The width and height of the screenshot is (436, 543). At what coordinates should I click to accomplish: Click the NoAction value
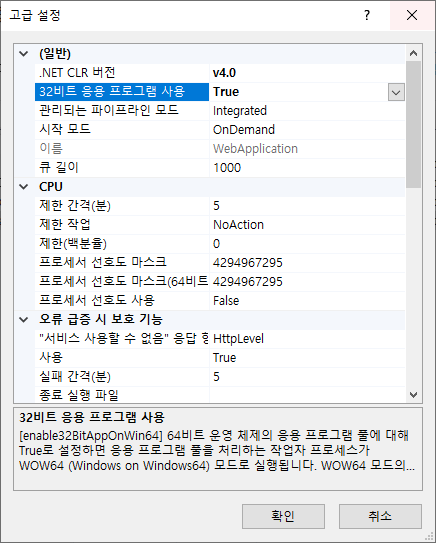[239, 225]
